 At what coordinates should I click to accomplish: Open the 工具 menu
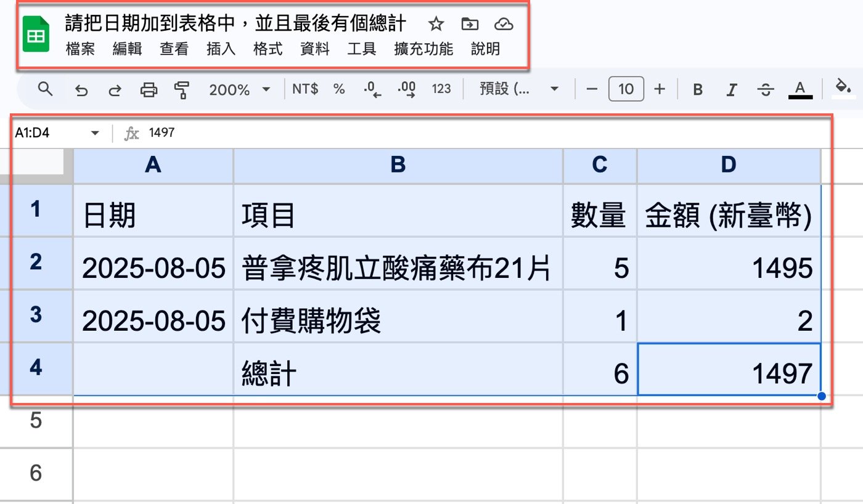click(x=362, y=49)
